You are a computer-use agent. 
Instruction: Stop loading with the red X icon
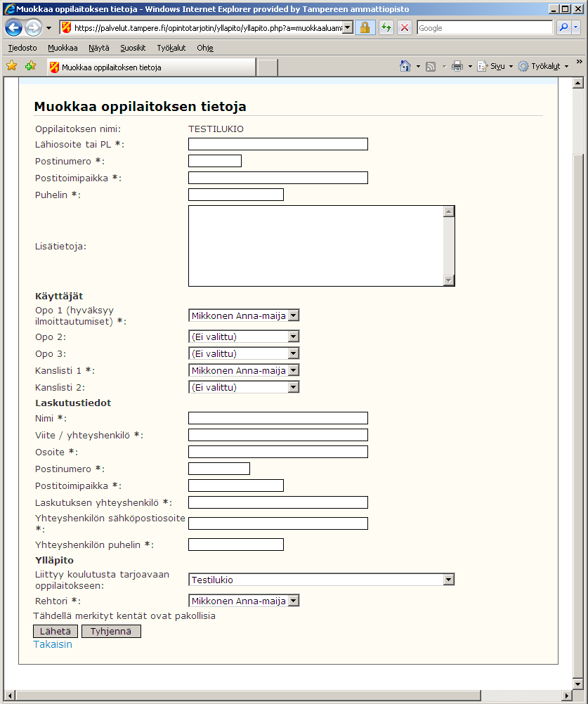click(405, 28)
